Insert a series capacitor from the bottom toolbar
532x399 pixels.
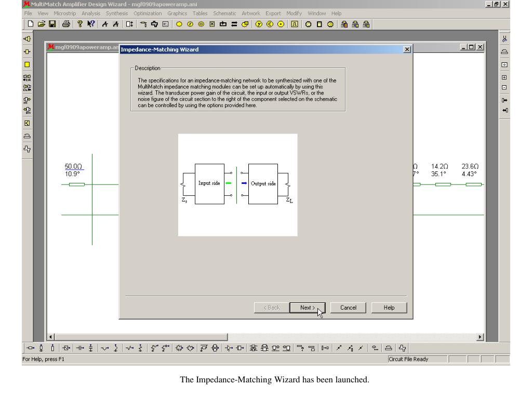(x=80, y=348)
